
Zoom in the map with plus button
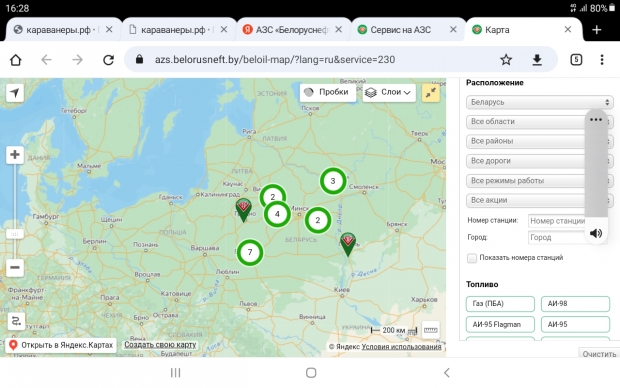point(15,155)
